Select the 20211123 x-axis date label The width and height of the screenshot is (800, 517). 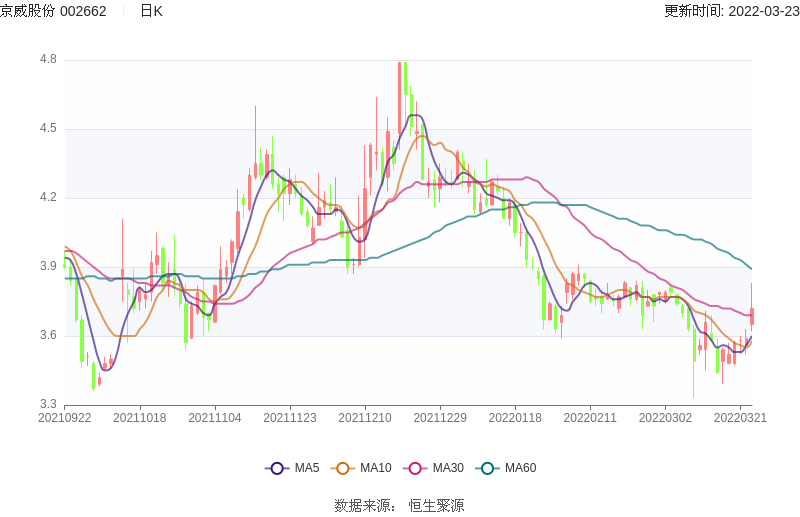(290, 418)
